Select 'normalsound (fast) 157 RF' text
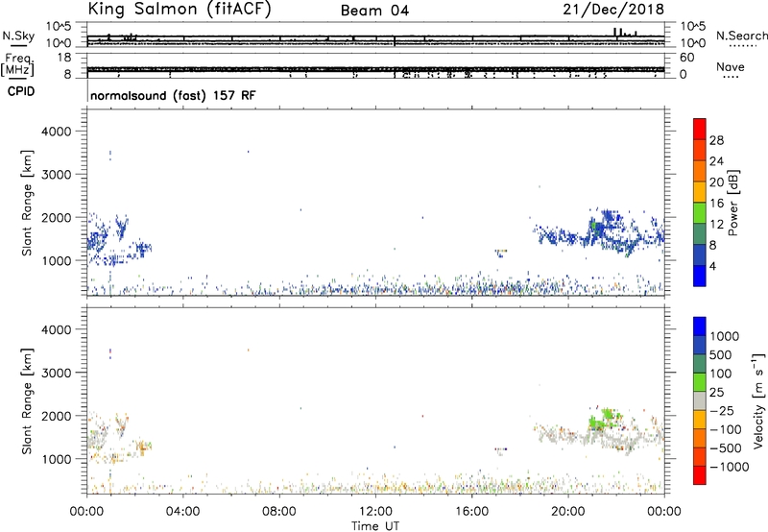Screen dimensions: 768x532 click(173, 95)
